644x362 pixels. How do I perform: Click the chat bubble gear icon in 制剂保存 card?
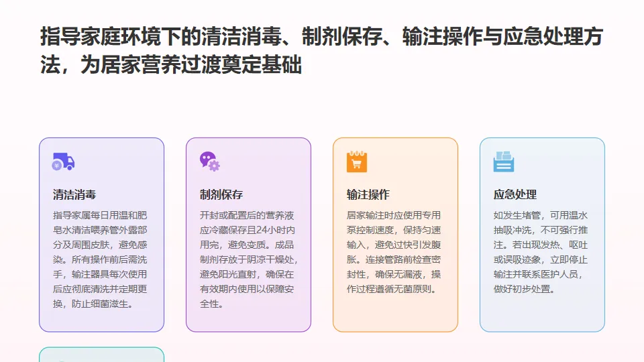[x=210, y=162]
